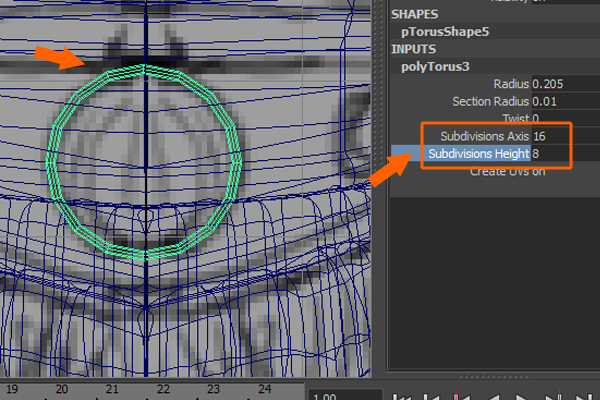Jump to frame 23 on the time slider
The width and height of the screenshot is (600, 400).
214,389
